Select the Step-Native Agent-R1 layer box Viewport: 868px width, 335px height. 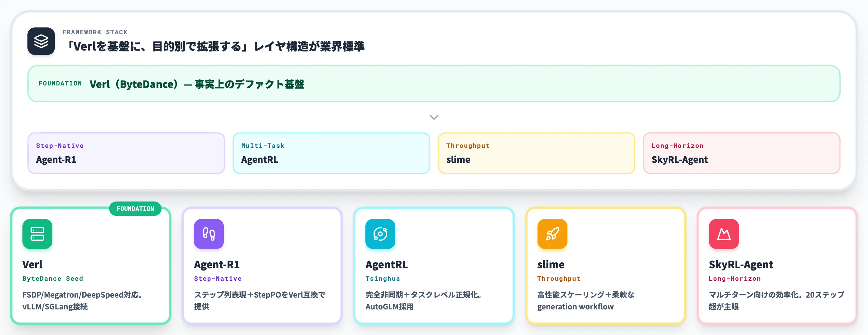point(126,153)
